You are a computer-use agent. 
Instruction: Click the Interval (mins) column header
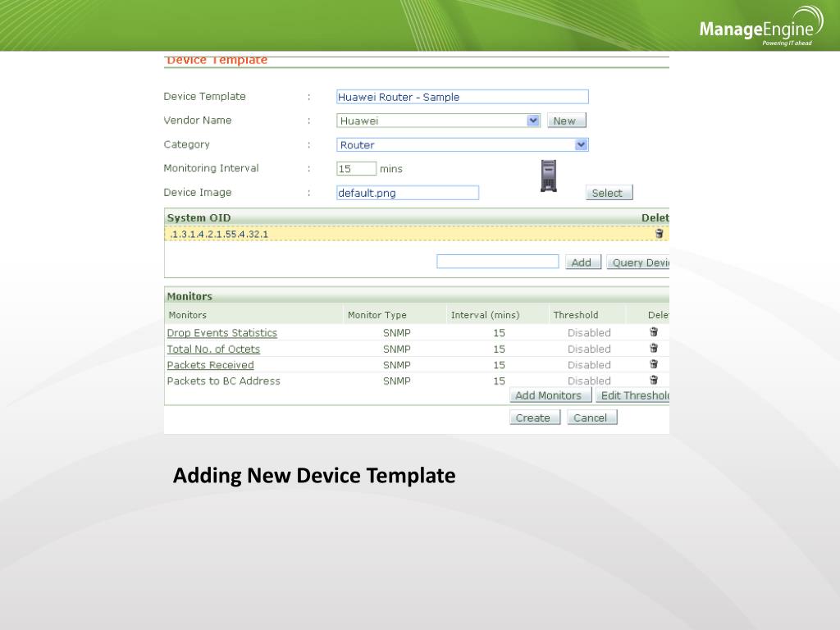[486, 315]
